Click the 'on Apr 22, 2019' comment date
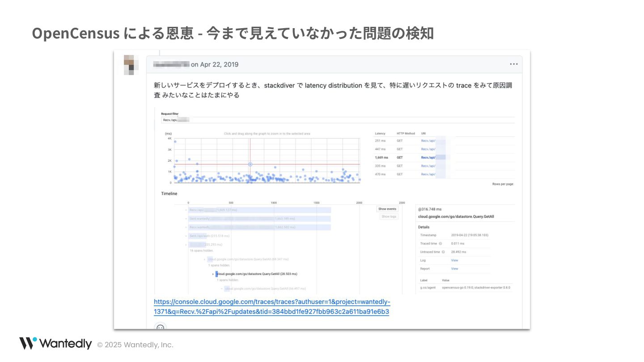This screenshot has width=644, height=362. [215, 64]
